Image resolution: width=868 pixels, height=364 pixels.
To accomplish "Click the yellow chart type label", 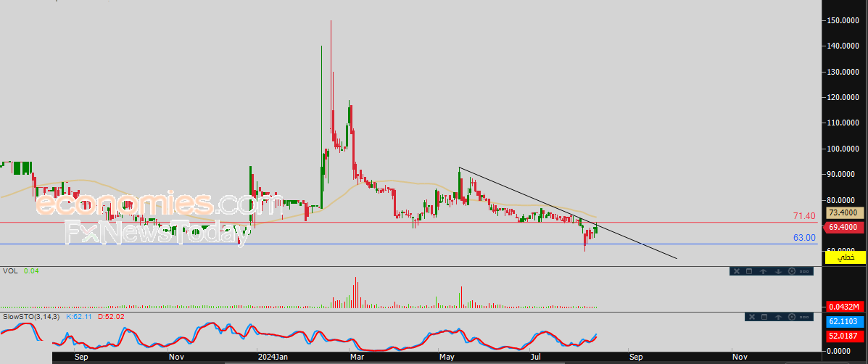I will pyautogui.click(x=845, y=257).
